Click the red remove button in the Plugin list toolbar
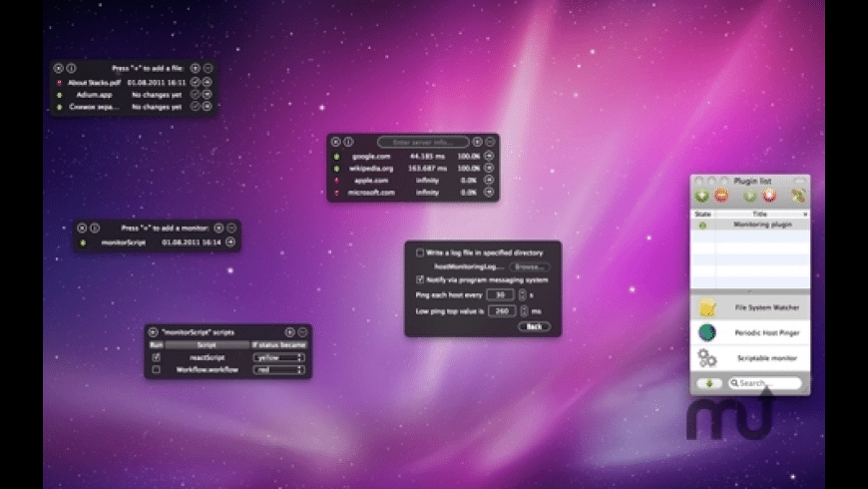 click(x=720, y=196)
